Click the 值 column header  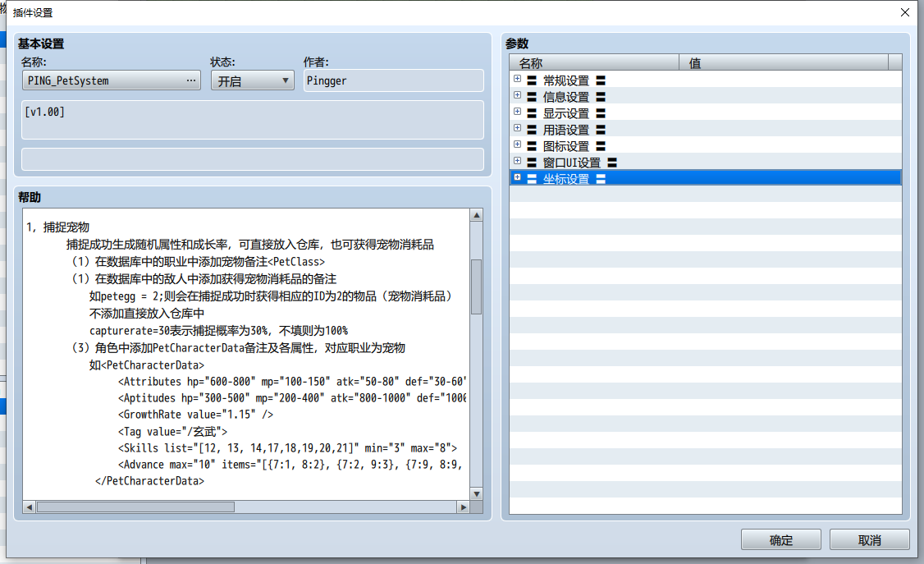pos(784,62)
